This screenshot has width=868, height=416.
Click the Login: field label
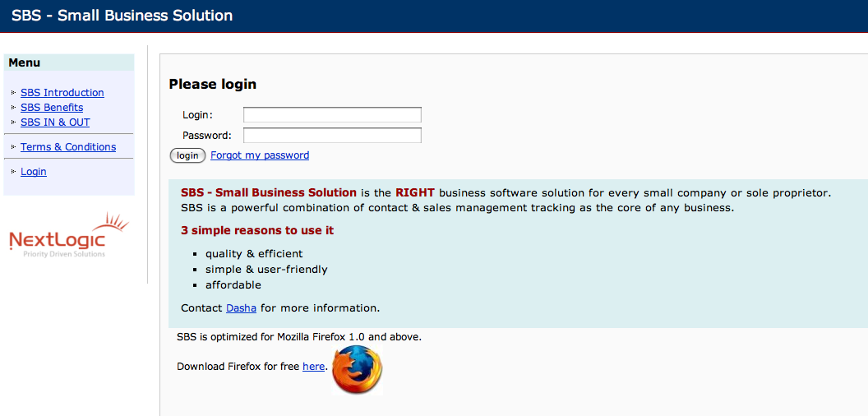pyautogui.click(x=197, y=114)
